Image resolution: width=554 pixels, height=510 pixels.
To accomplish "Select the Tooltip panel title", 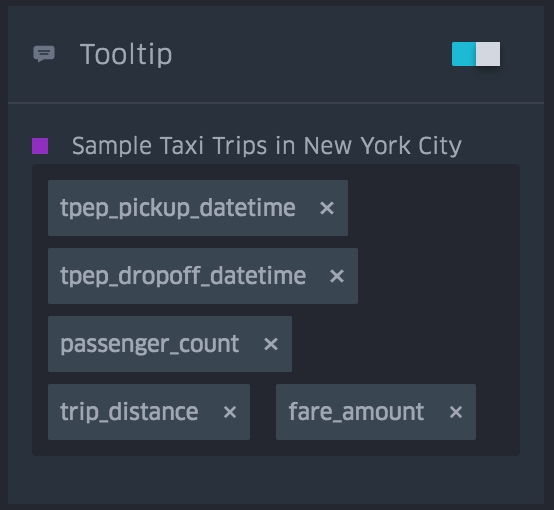I will coord(126,54).
